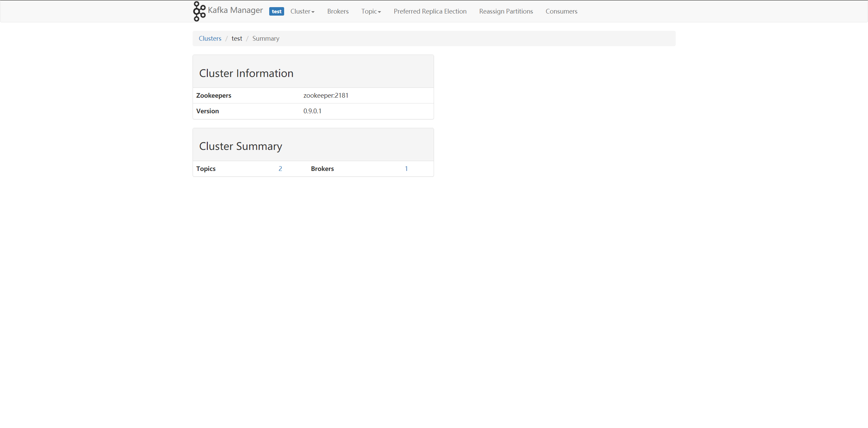The image size is (868, 428).
Task: View brokers by clicking the 1 count
Action: 406,169
